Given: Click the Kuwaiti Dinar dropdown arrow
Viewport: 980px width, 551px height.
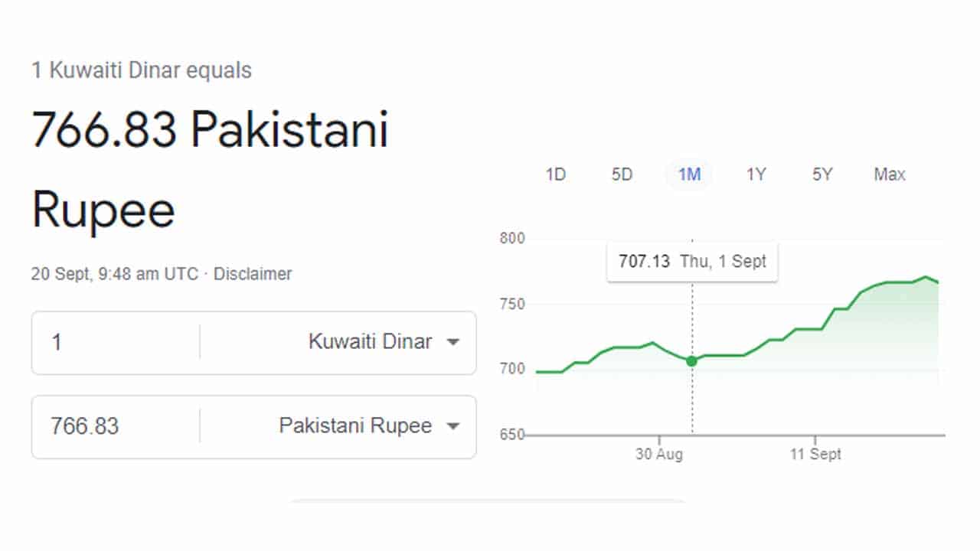Looking at the screenshot, I should coord(453,342).
